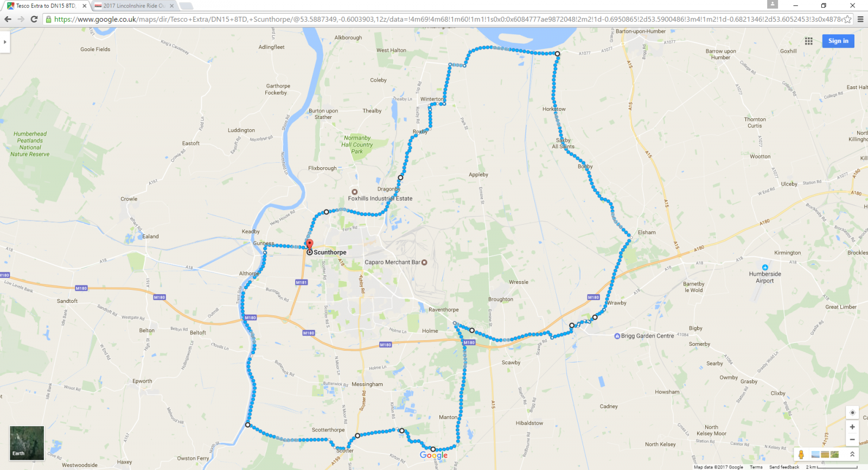Expand the imagery strip with double chevron
Screen dimensions: 868x470
click(852, 454)
